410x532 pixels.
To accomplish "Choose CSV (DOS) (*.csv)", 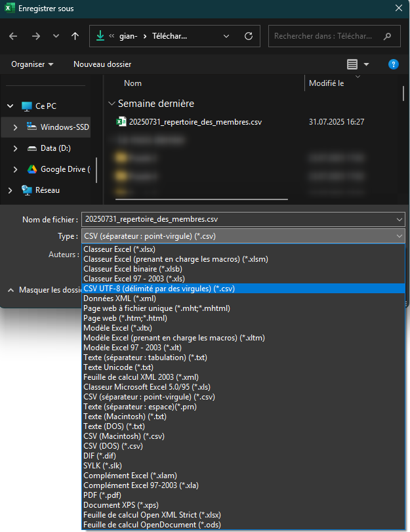I will 243,446.
